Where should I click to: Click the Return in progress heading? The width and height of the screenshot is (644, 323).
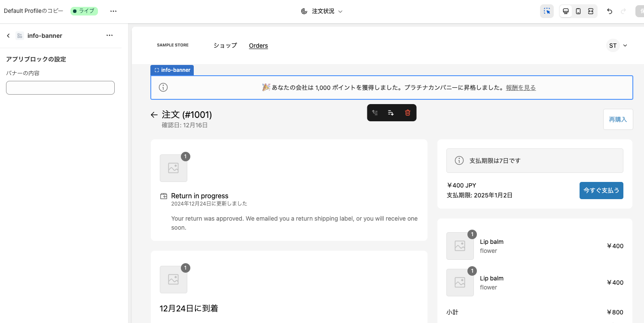click(x=200, y=196)
